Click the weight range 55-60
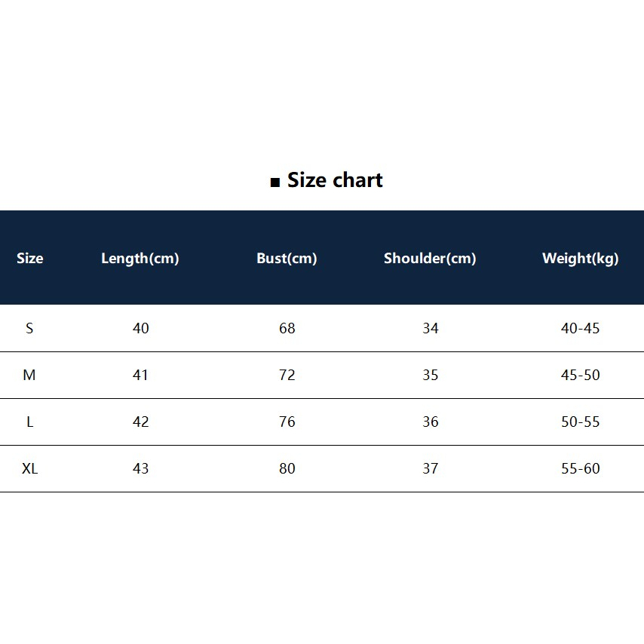Viewport: 644px width, 644px height. pos(581,468)
